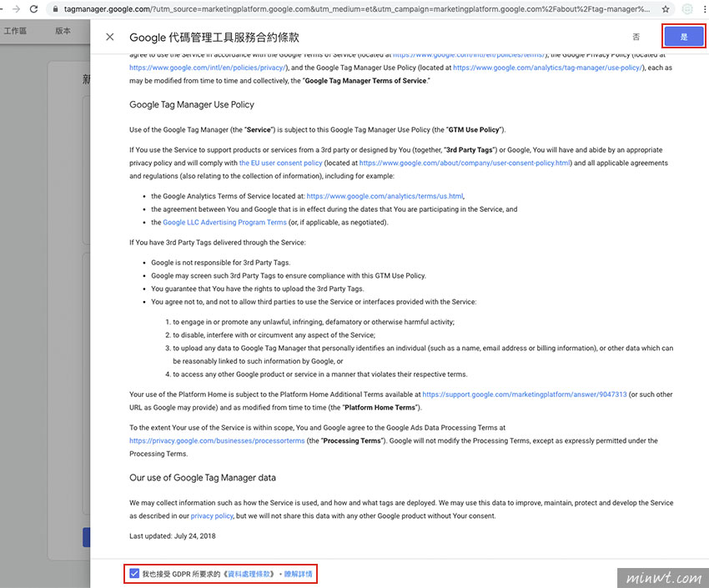The width and height of the screenshot is (709, 588).
Task: Click the Last updated: July 24, 2018 text
Action: tap(173, 536)
